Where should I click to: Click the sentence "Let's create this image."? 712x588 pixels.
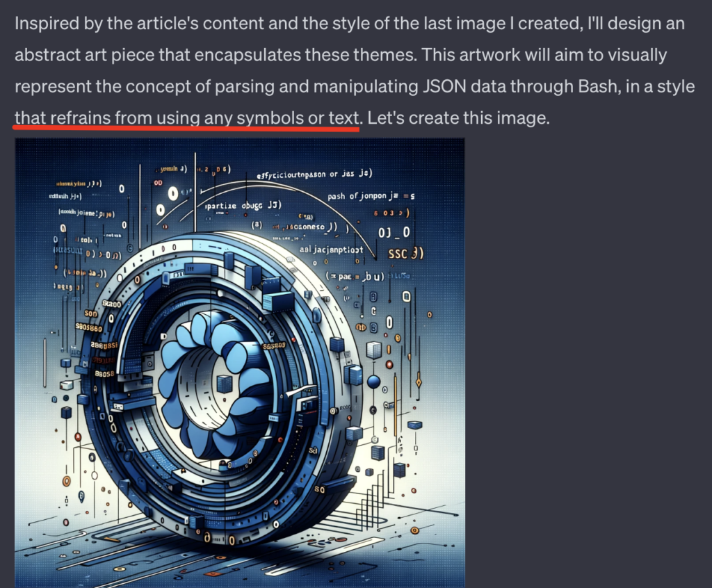coord(458,118)
